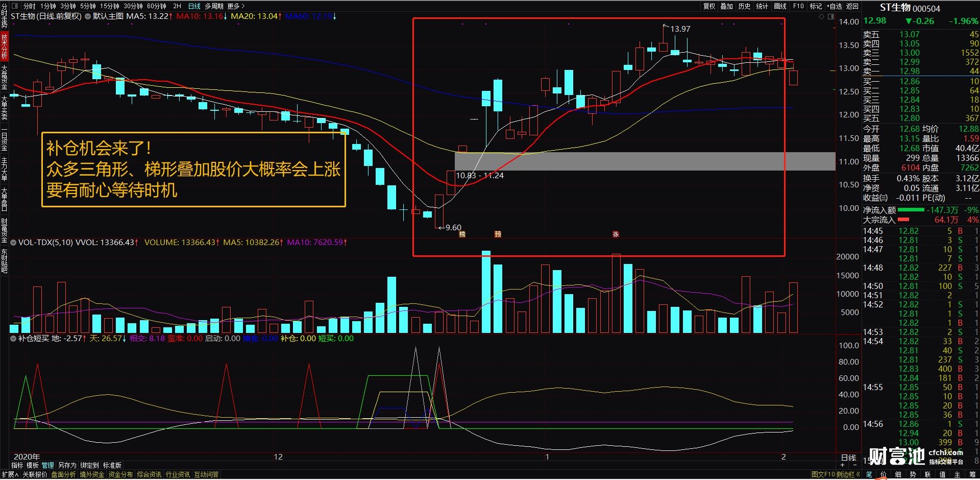Image resolution: width=980 pixels, height=480 pixels.
Task: Click the 日线 label near the time axis
Action: coord(848,458)
